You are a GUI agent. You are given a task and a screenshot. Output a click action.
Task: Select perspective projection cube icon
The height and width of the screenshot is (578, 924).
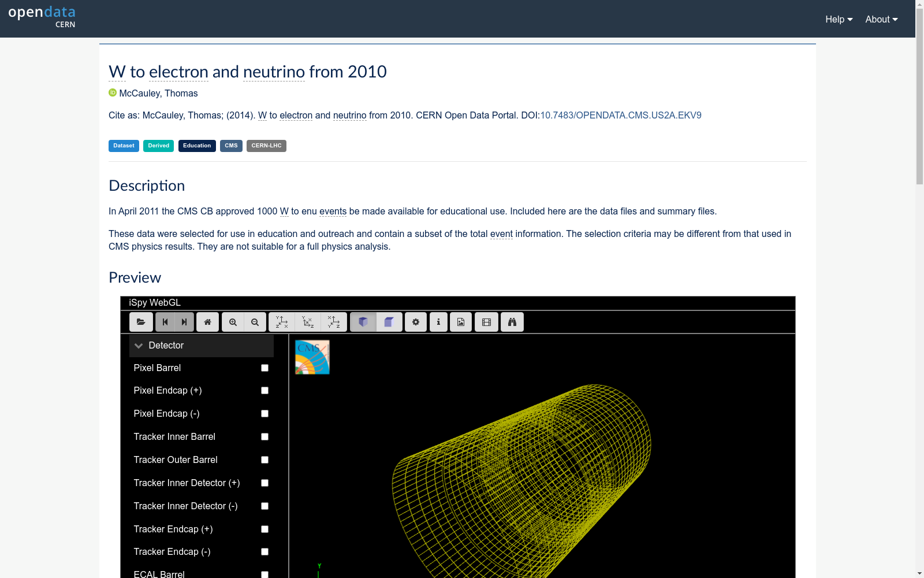(x=363, y=322)
